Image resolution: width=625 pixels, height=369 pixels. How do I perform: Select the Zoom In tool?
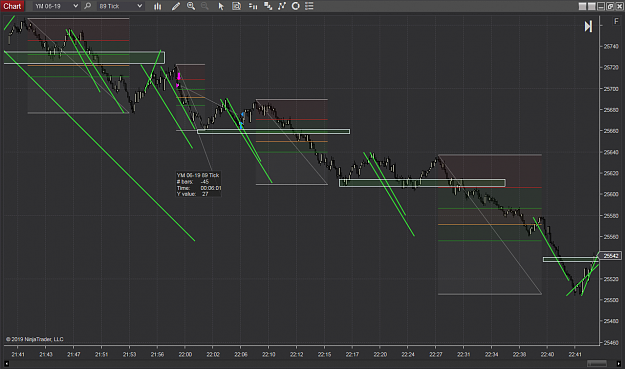click(x=191, y=6)
